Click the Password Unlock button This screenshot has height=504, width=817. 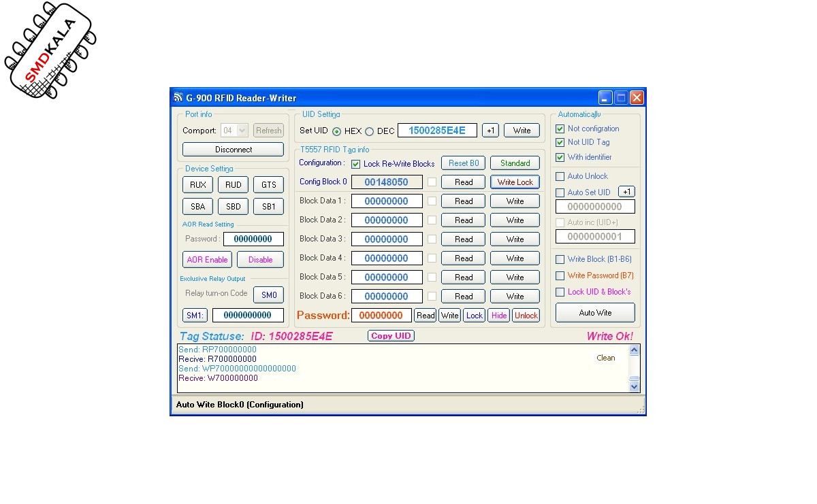(x=526, y=316)
